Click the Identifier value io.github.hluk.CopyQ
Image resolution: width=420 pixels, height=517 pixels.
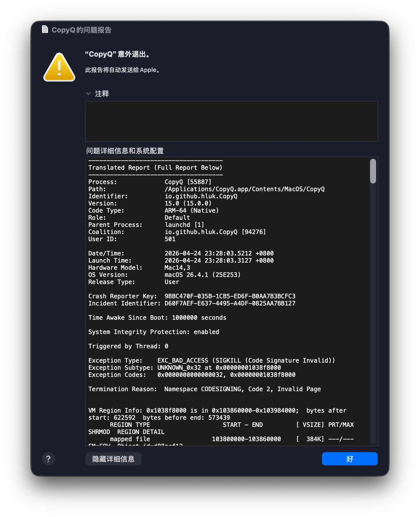pos(201,196)
